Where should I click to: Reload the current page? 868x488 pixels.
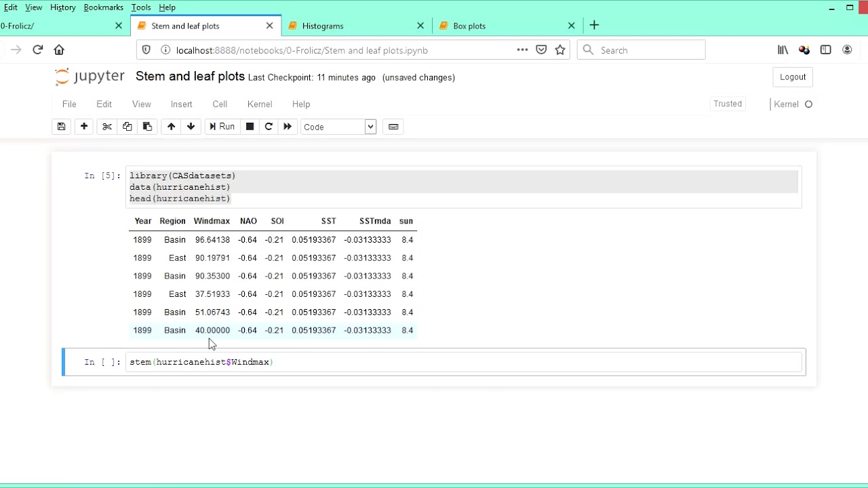pyautogui.click(x=38, y=49)
